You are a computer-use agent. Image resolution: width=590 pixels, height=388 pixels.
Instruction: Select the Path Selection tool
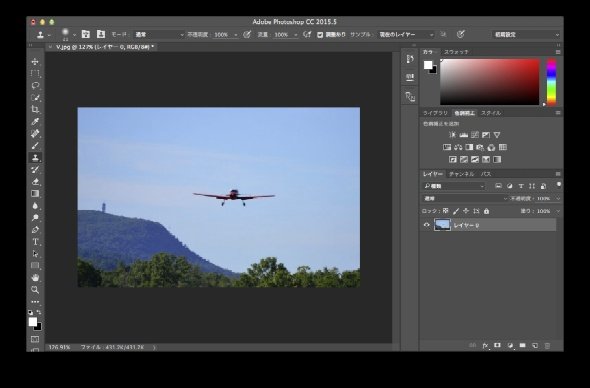pyautogui.click(x=35, y=254)
